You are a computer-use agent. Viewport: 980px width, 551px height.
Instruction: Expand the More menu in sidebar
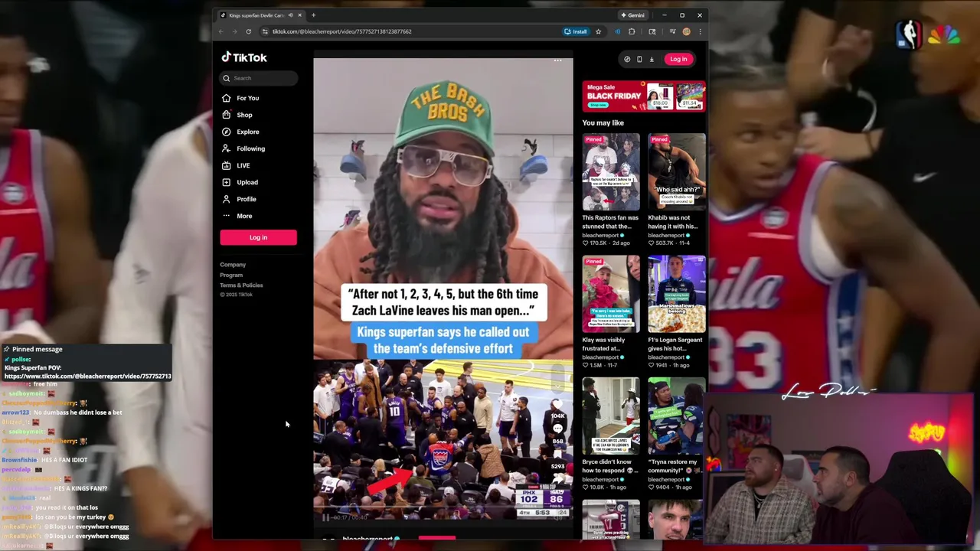[x=237, y=216]
